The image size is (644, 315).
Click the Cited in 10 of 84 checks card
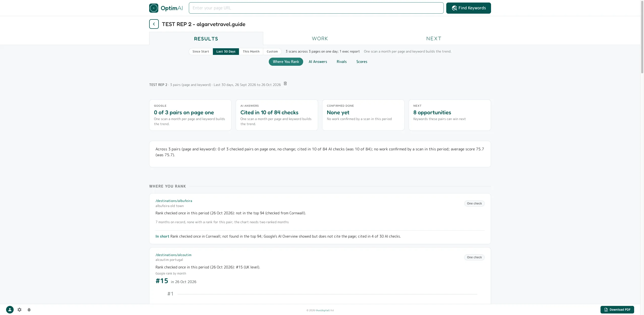click(x=277, y=115)
